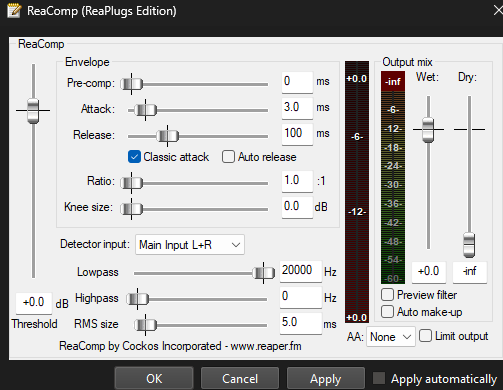Click the RMS size field showing 5.0
Viewport: 503px width, 390px height.
click(301, 323)
